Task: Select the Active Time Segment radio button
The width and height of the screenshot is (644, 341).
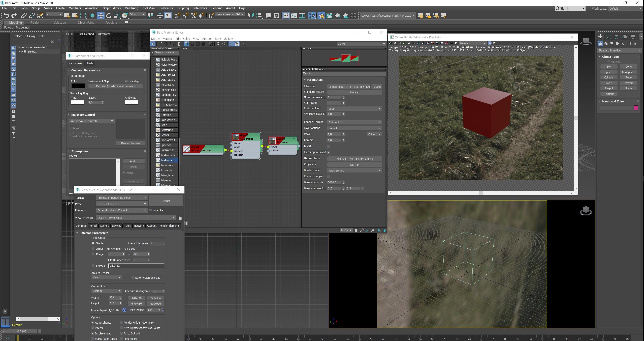Action: 93,249
